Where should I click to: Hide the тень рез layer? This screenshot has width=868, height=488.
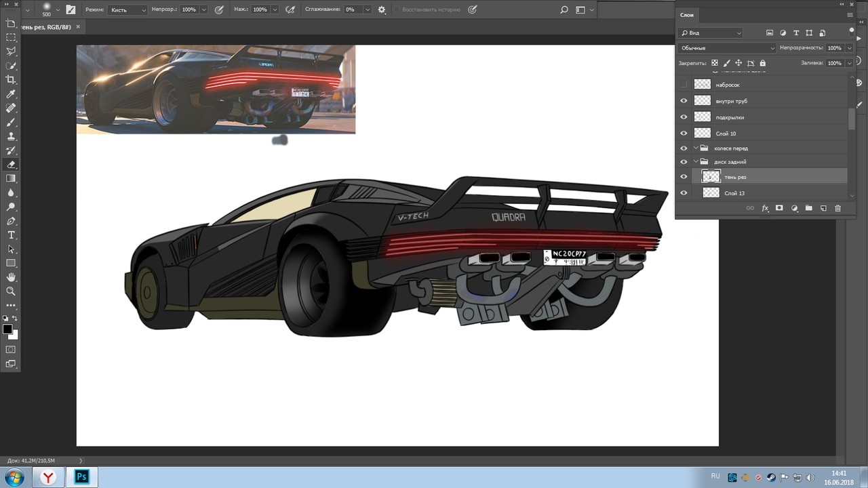click(x=684, y=177)
